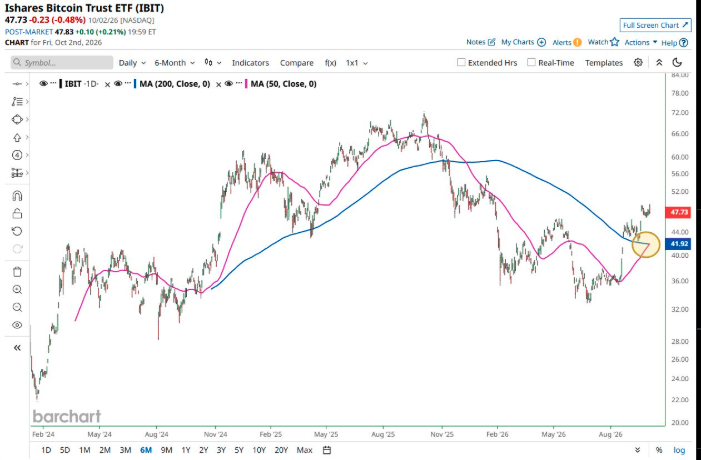Hide the MA (200, Close, 0) line
The height and width of the screenshot is (460, 701).
(x=118, y=84)
